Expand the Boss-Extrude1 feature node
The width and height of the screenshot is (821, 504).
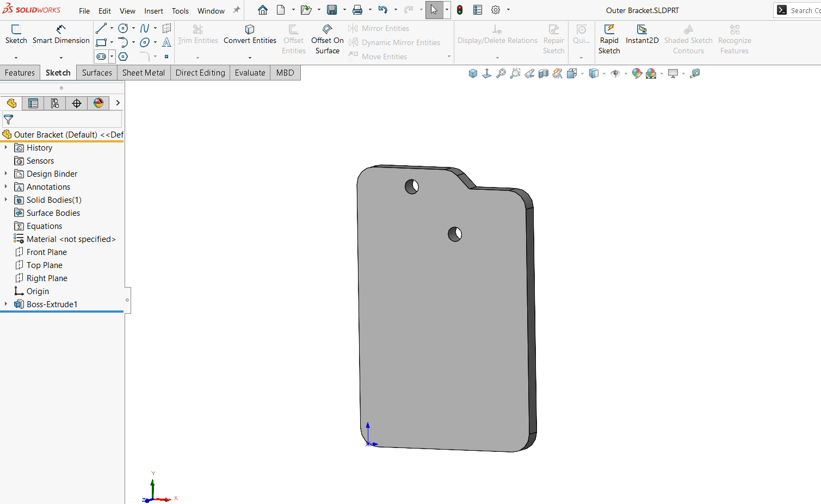pos(6,304)
